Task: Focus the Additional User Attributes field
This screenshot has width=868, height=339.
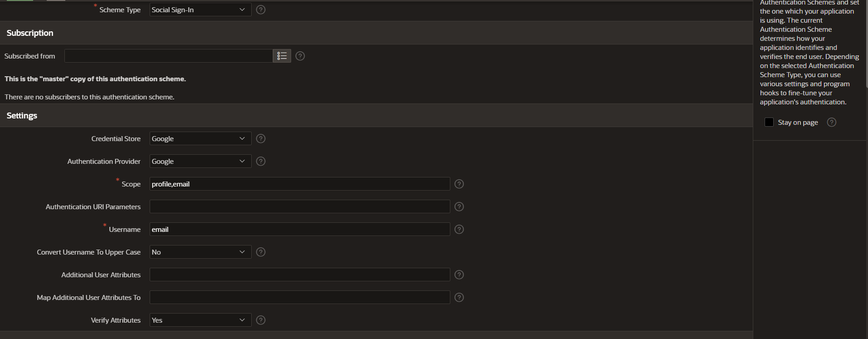Action: click(x=299, y=275)
